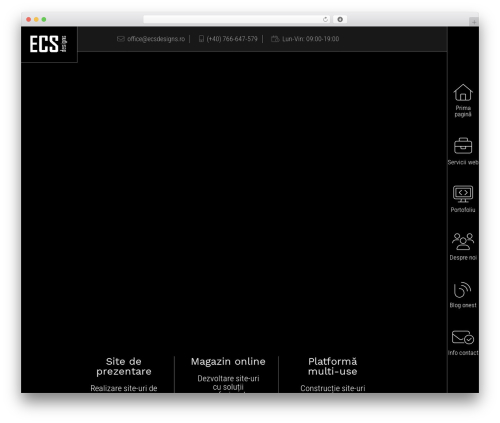Screen dimensions: 500x423
Task: Open the Site de prezentare heading
Action: pyautogui.click(x=124, y=366)
